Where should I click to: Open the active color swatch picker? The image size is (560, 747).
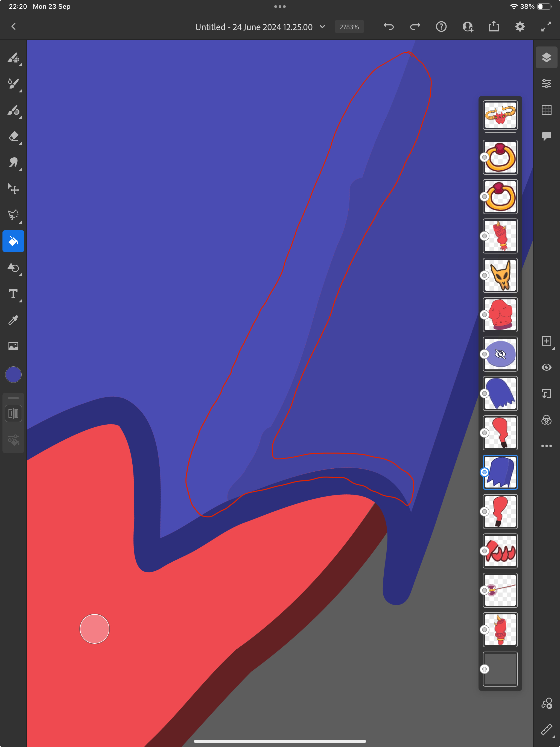pos(13,374)
